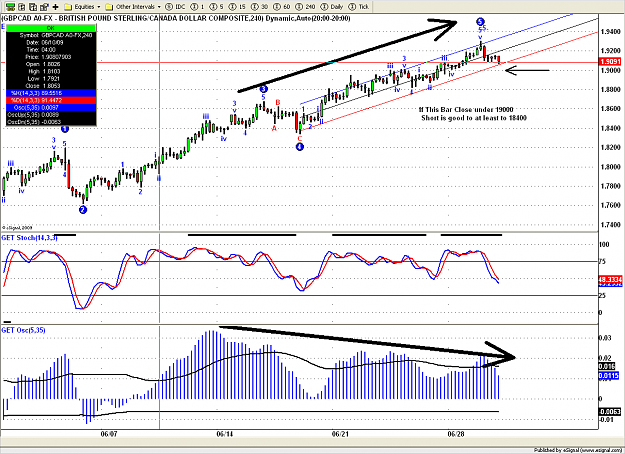Click the 'Short is good to at least to 18400' note
This screenshot has height=454, width=625.
(474, 118)
